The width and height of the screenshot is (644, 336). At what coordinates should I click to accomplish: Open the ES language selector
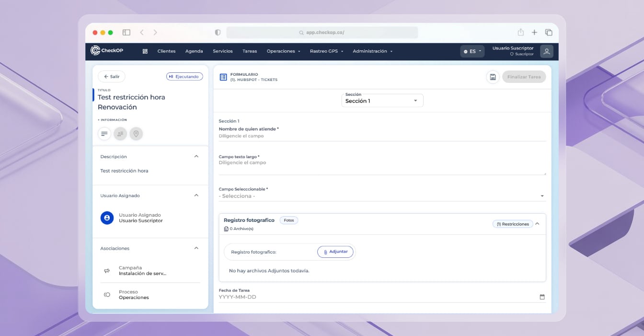[472, 51]
